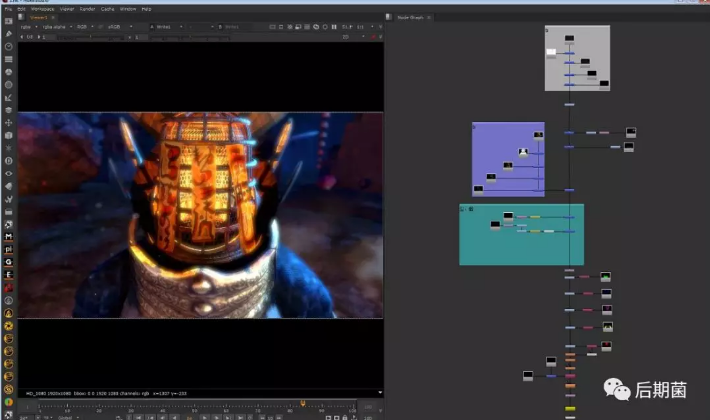The image size is (710, 420).
Task: Click the red plugin icon below E
Action: point(9,288)
